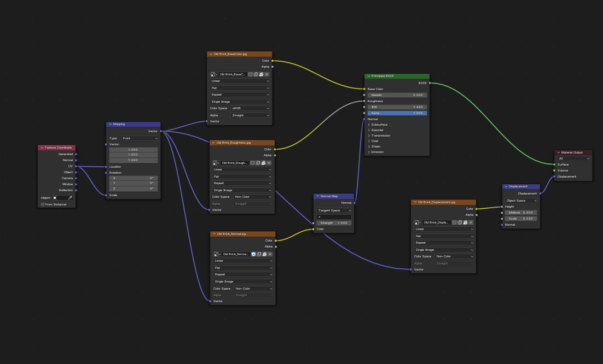Click UV output socket of Texture Coordinate
Viewport: 603px width, 364px height.
(76, 166)
